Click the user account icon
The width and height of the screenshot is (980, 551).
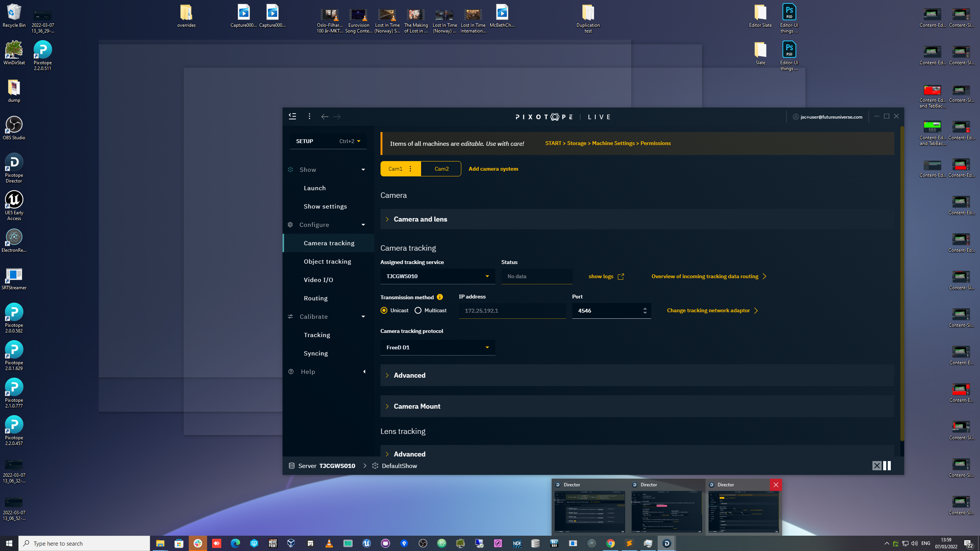[x=796, y=117]
